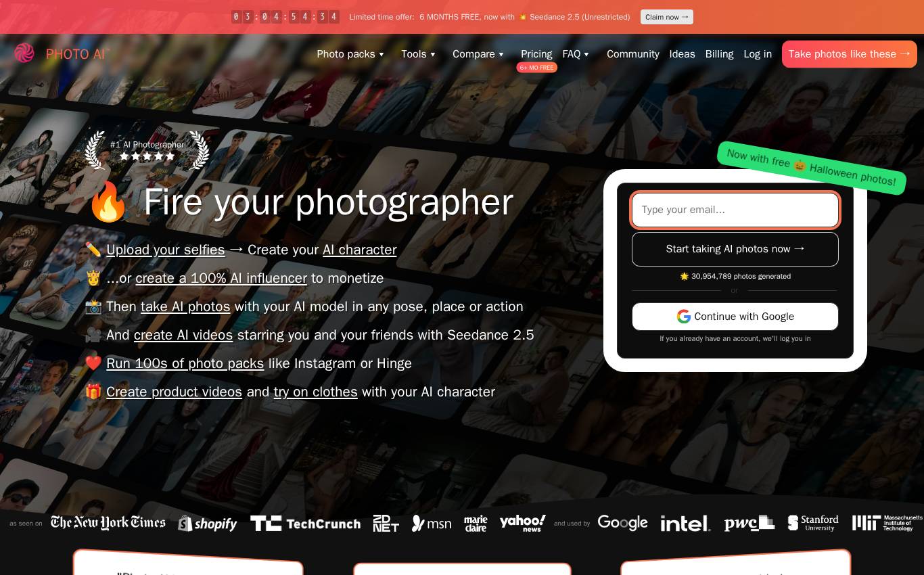Click the fire emoji beside the headline
The height and width of the screenshot is (575, 924).
tap(108, 202)
